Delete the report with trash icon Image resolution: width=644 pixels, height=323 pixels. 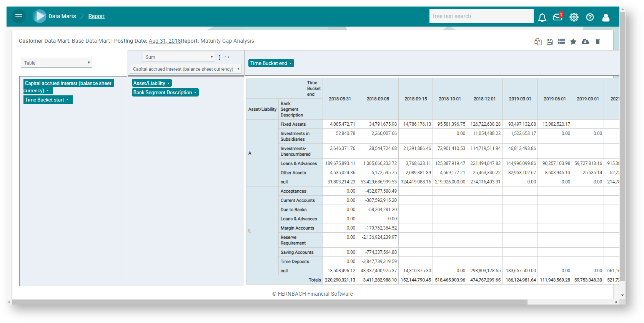click(x=597, y=42)
